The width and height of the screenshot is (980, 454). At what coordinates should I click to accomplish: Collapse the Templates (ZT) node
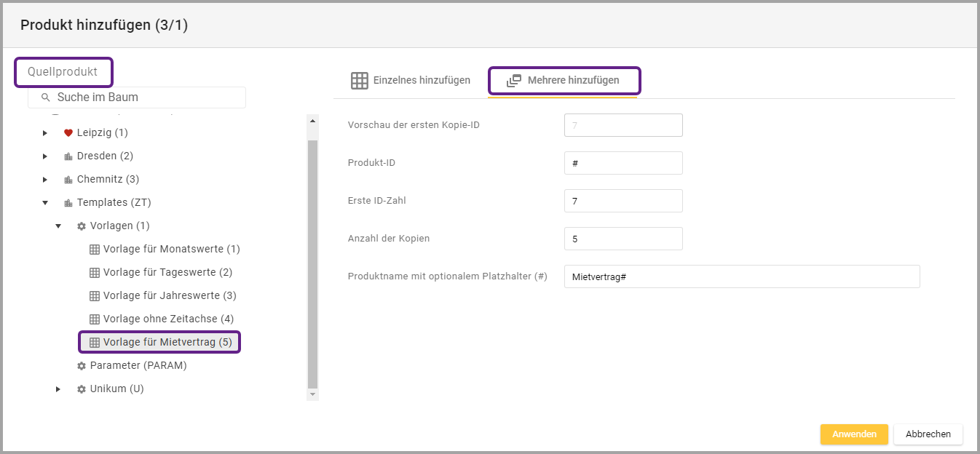click(45, 203)
